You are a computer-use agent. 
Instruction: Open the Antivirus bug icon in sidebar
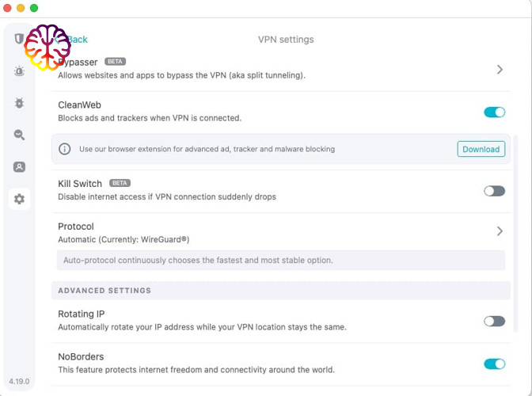19,103
